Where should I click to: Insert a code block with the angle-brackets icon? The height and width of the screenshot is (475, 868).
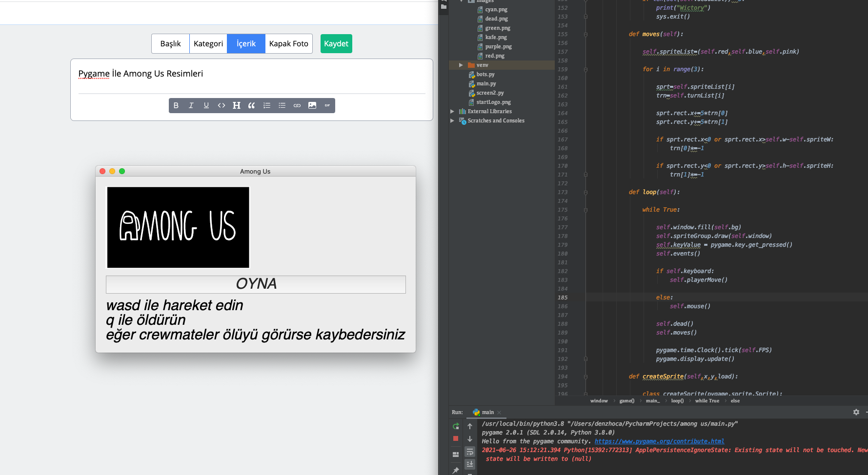tap(222, 105)
